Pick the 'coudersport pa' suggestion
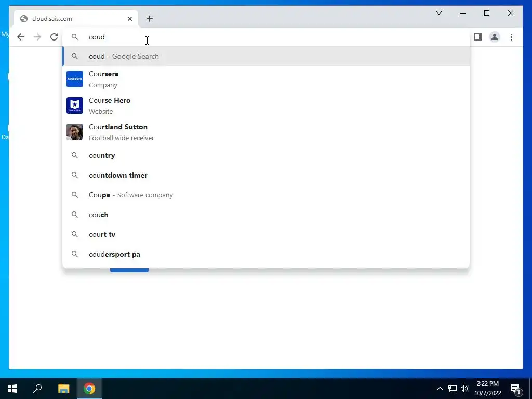The width and height of the screenshot is (532, 399). pos(267,254)
